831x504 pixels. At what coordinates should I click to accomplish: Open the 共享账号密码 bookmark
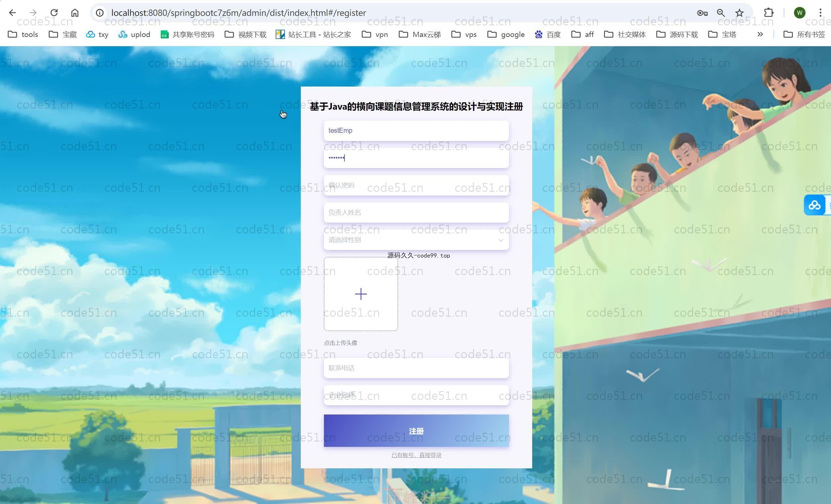[x=187, y=34]
